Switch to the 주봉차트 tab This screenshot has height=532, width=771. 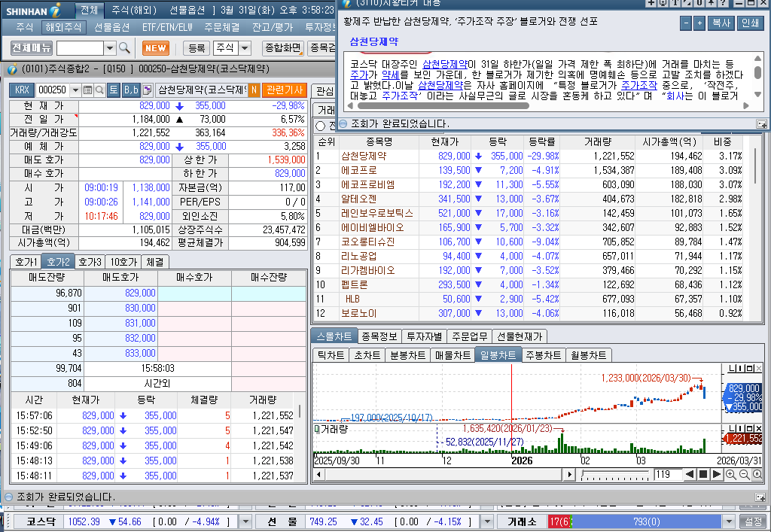click(544, 355)
